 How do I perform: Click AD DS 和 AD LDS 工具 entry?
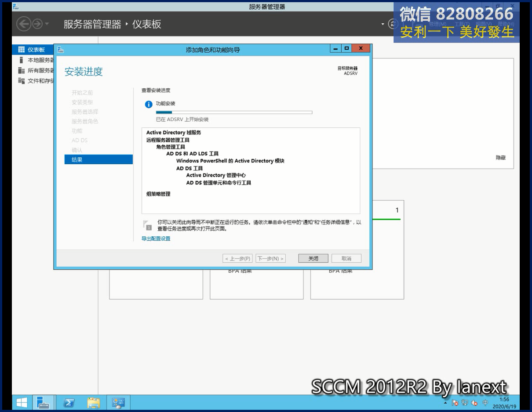click(193, 154)
